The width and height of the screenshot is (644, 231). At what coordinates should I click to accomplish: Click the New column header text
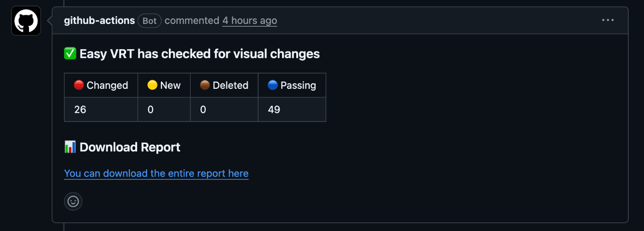click(170, 85)
